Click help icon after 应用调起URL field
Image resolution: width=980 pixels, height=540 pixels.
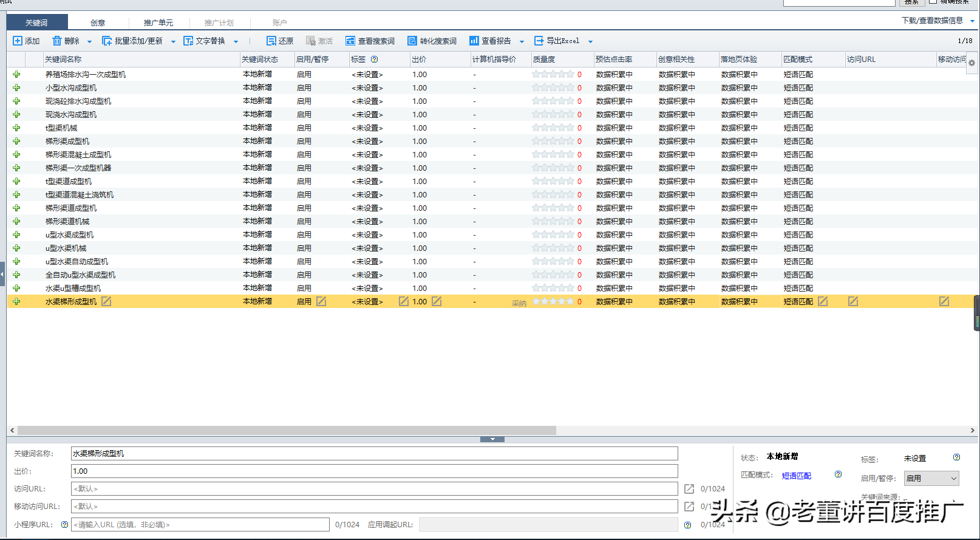(687, 525)
